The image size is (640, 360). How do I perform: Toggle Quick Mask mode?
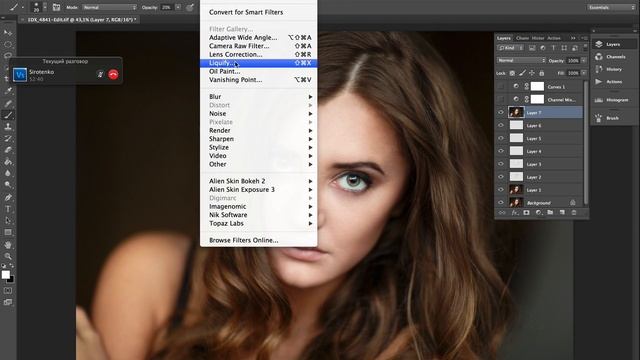coord(8,291)
